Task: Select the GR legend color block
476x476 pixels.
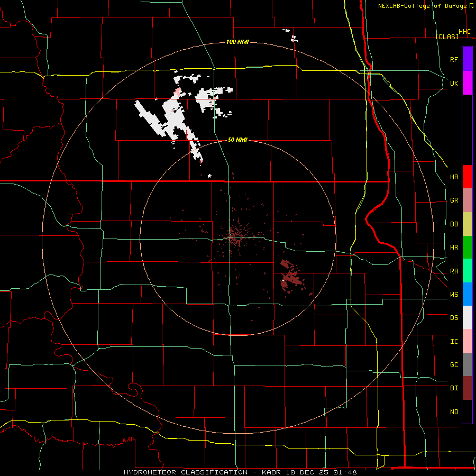Action: 467,200
